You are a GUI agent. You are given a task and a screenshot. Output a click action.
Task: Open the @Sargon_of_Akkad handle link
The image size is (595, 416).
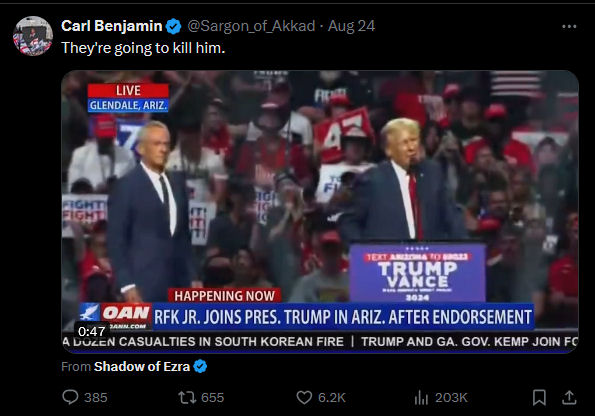(251, 26)
